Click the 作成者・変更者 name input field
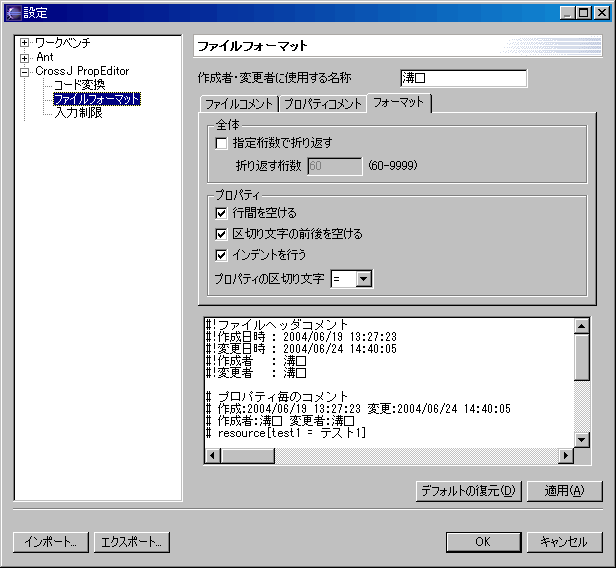616x568 pixels. (x=464, y=78)
